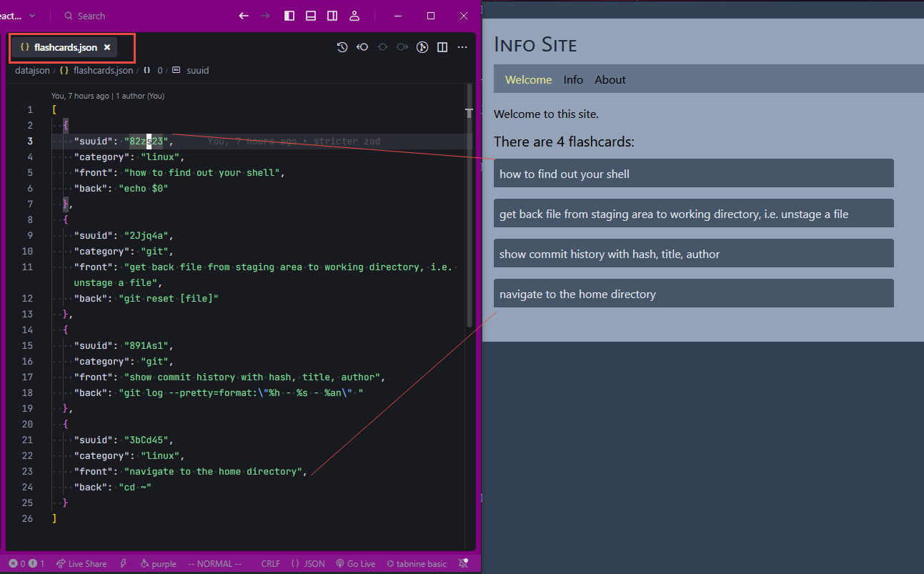Open the Accounts person icon in title bar
Viewport: 924px width, 574px height.
pyautogui.click(x=354, y=16)
